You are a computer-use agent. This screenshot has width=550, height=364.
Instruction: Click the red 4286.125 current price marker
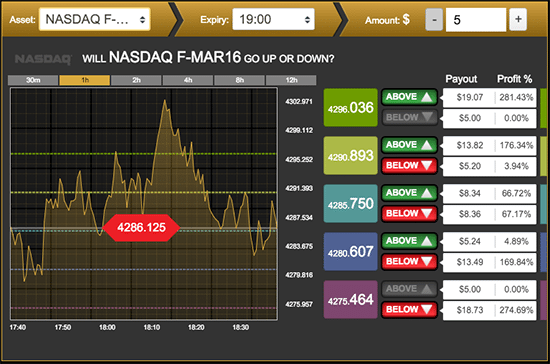click(x=141, y=228)
